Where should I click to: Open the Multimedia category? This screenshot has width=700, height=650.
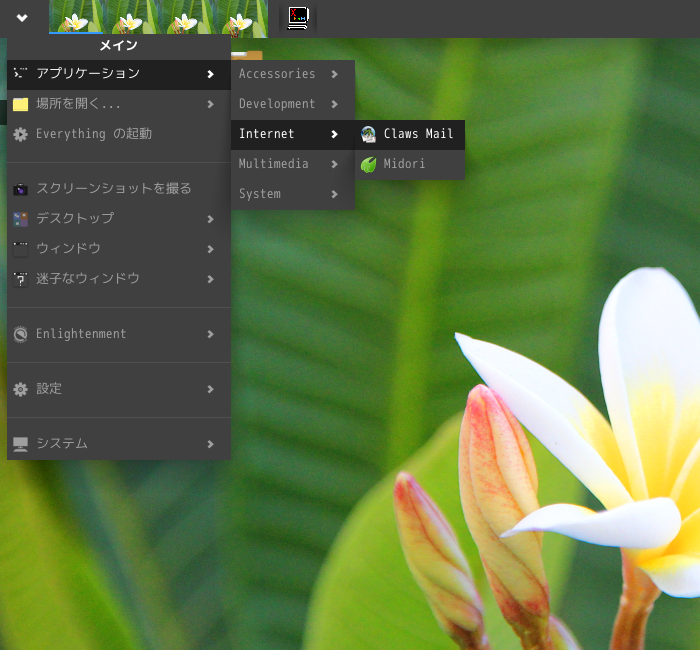[293, 164]
